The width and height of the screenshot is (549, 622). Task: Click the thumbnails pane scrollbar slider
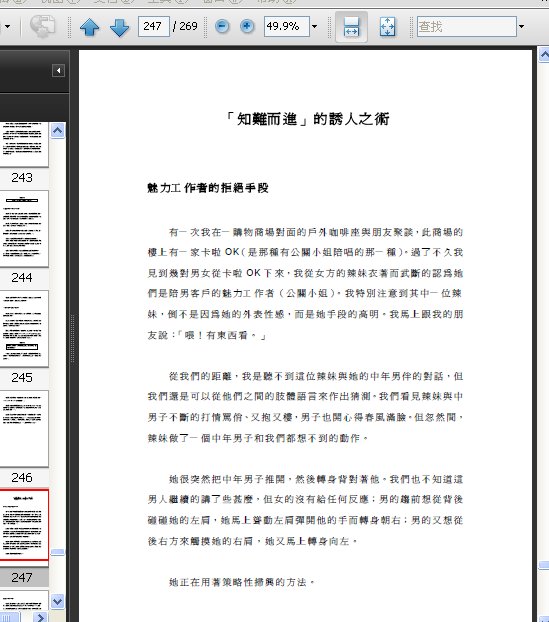[x=58, y=552]
